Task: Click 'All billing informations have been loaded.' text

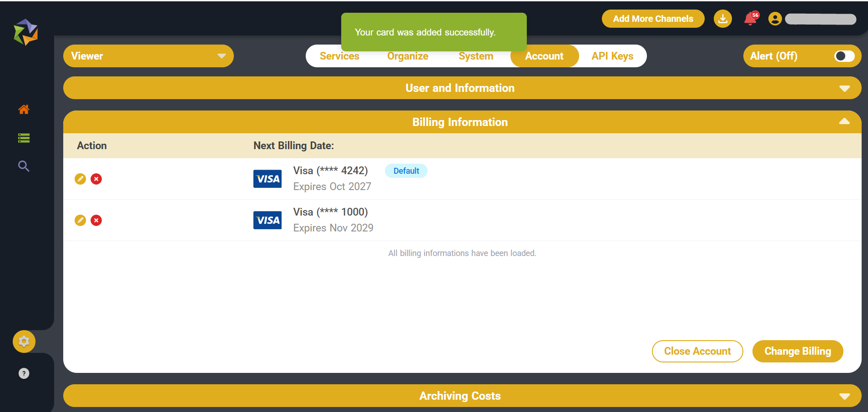Action: pyautogui.click(x=462, y=253)
